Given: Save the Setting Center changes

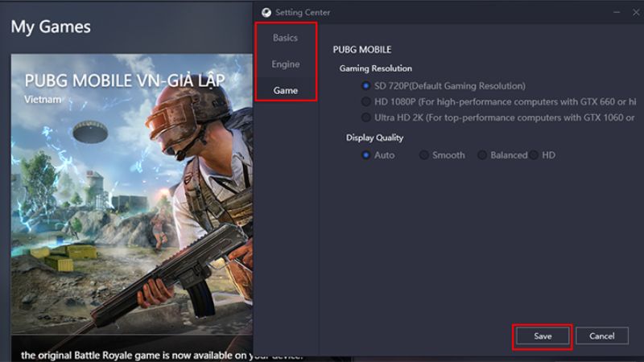Looking at the screenshot, I should (543, 336).
